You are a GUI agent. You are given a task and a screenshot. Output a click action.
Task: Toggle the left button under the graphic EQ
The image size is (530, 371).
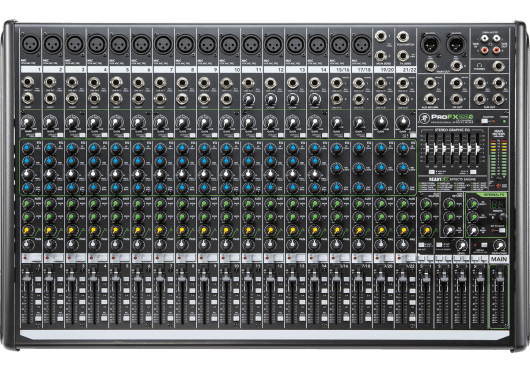pyautogui.click(x=432, y=172)
